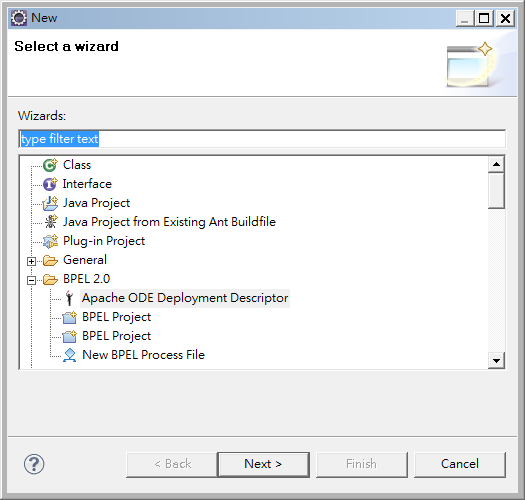Image resolution: width=525 pixels, height=500 pixels.
Task: Click the BPEL 2.0 folder icon
Action: click(50, 279)
